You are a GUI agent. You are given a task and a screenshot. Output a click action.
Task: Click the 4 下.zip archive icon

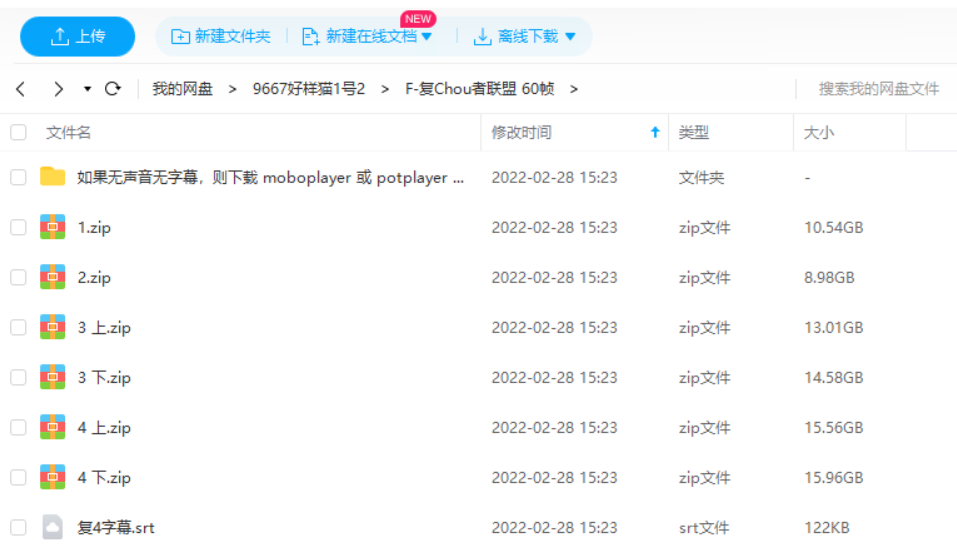coord(52,477)
